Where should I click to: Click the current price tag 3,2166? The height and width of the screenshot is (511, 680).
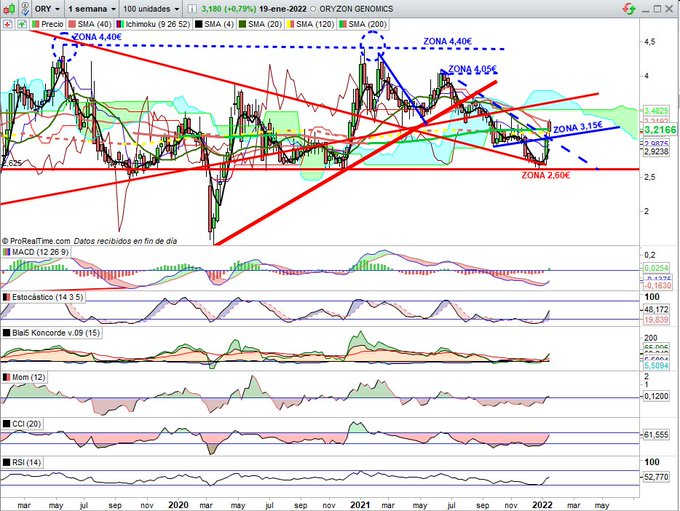pos(659,130)
